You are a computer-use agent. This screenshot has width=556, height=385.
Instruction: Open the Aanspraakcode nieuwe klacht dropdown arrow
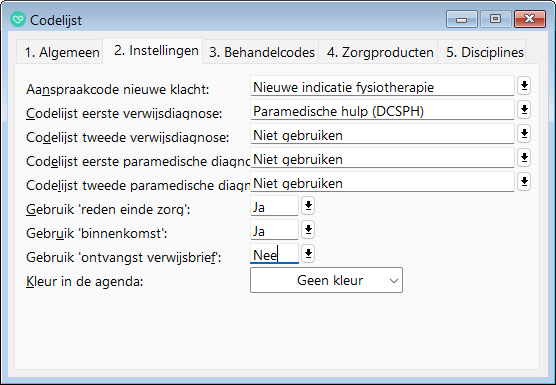click(524, 86)
